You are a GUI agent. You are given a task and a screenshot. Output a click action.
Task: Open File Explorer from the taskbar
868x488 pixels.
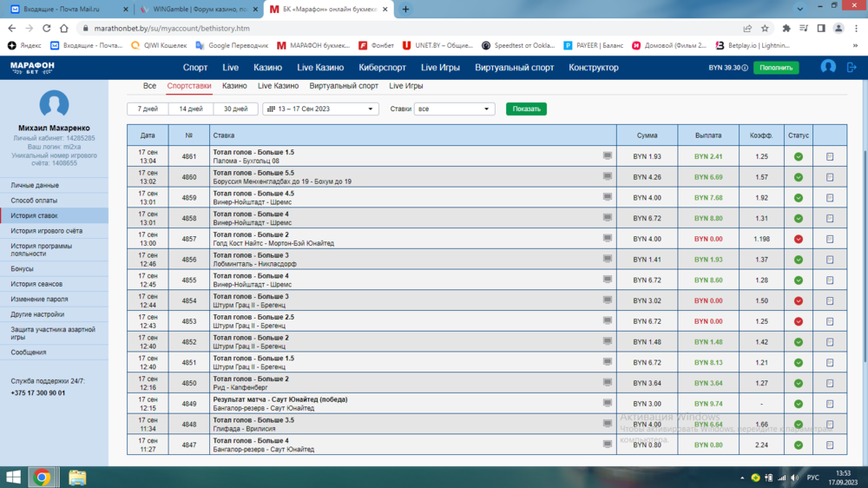click(x=77, y=477)
